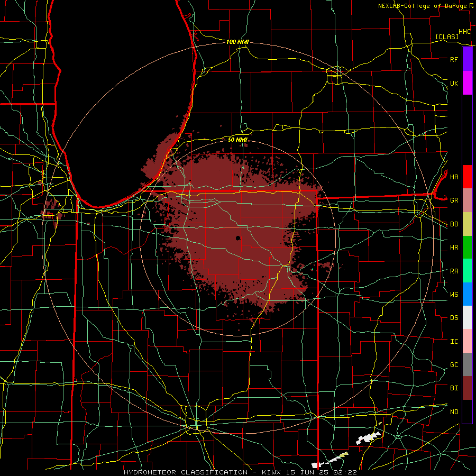This screenshot has width=476, height=476.
Task: Select the WS legend label
Action: coord(454,294)
